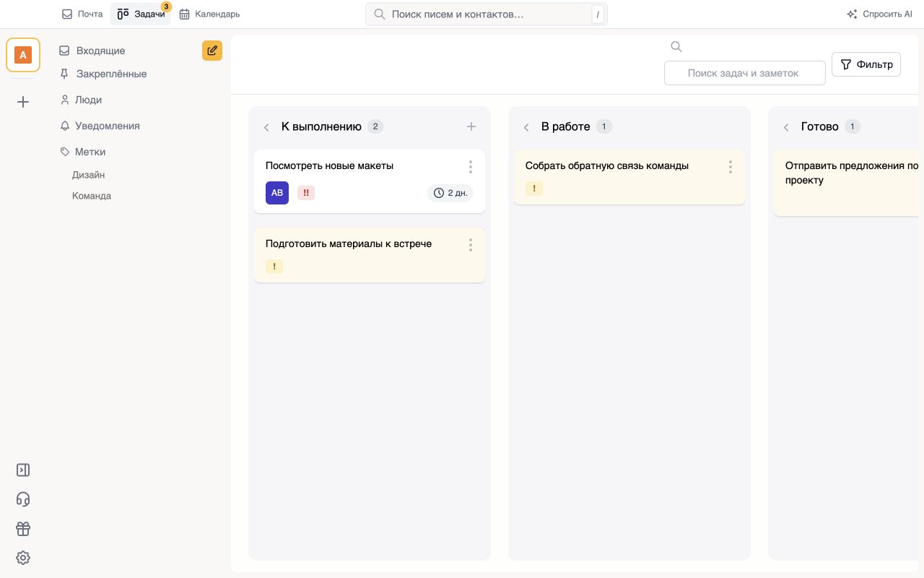The height and width of the screenshot is (578, 924).
Task: Add a task to the К выполнению column
Action: 471,126
